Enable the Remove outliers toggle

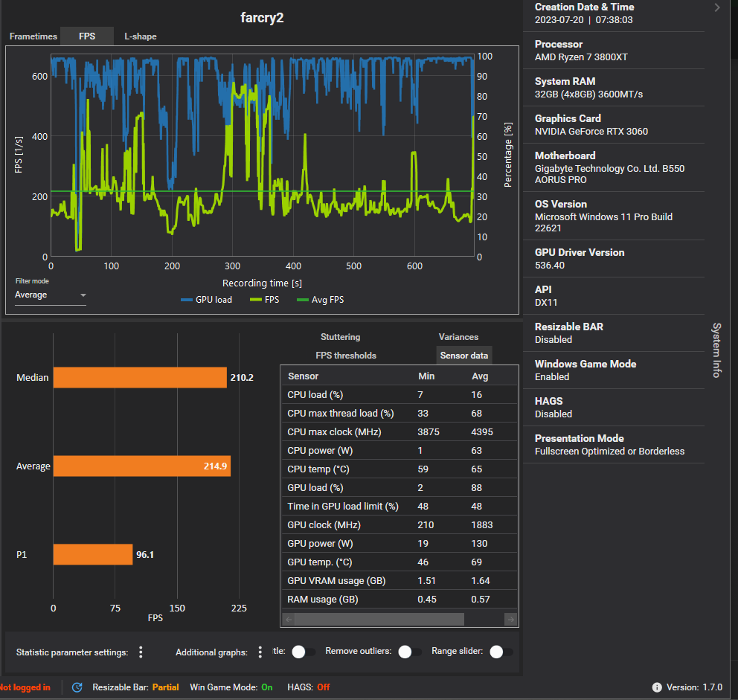(409, 652)
